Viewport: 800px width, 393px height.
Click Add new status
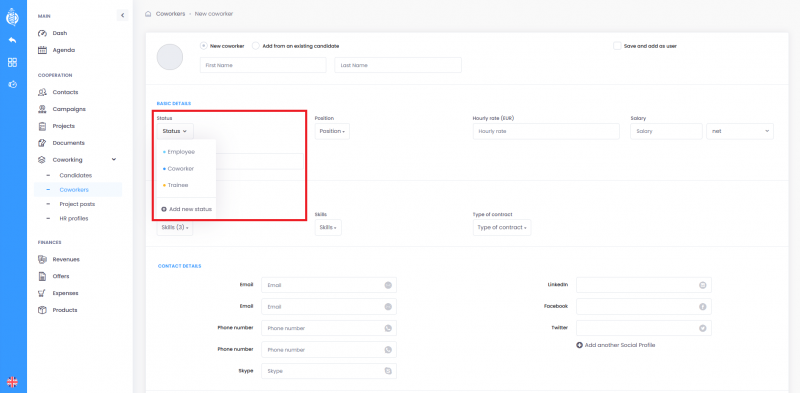coord(186,209)
